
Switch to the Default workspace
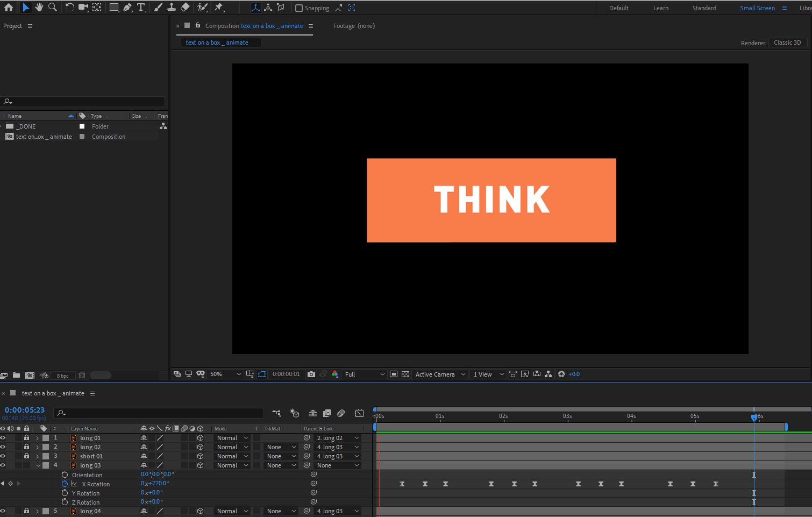(619, 8)
